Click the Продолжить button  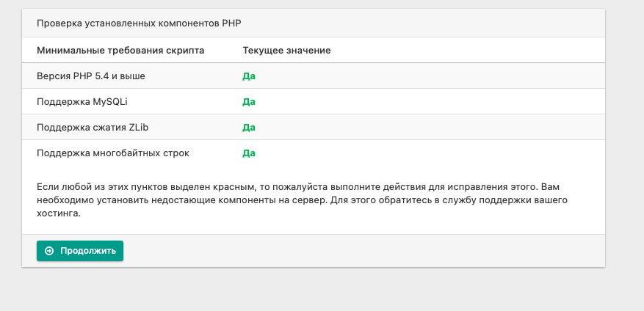coord(80,251)
